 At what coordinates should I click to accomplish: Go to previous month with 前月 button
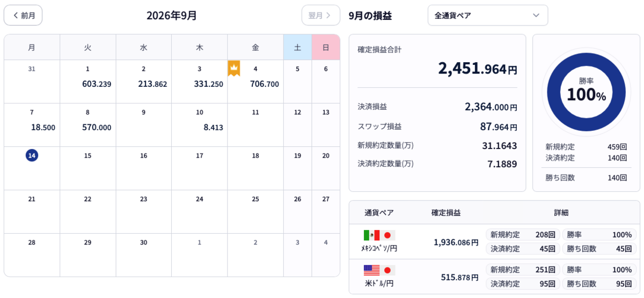pos(23,15)
